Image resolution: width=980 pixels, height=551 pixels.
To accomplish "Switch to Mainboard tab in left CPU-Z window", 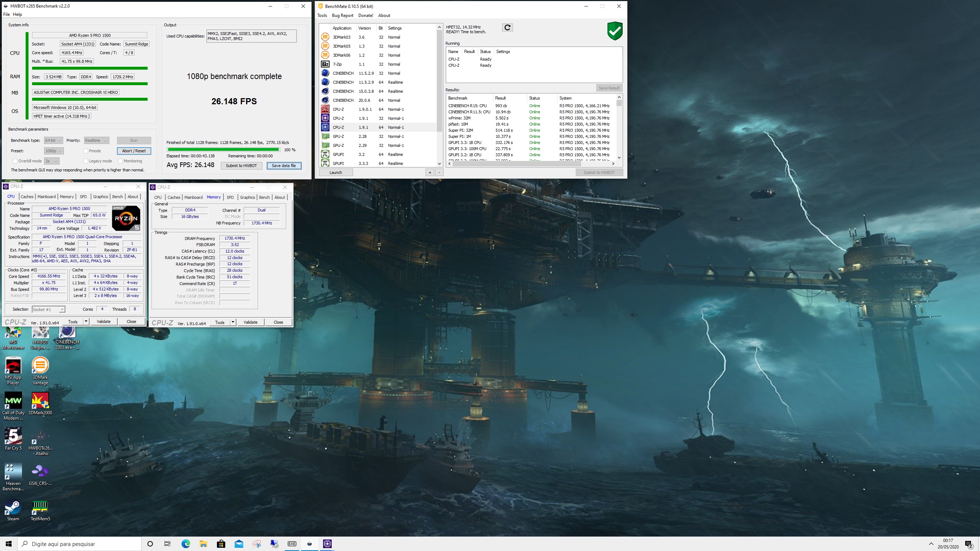I will point(47,197).
